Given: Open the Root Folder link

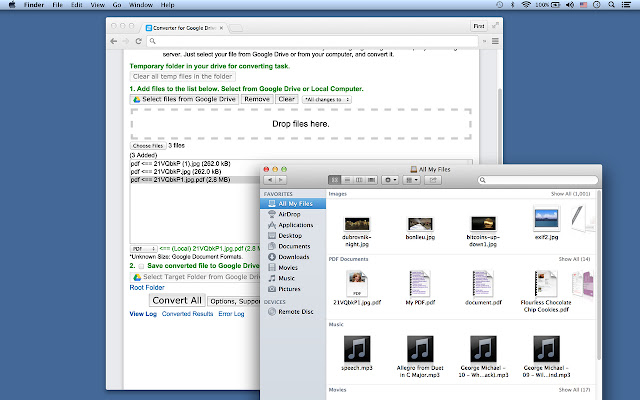Looking at the screenshot, I should tap(147, 287).
